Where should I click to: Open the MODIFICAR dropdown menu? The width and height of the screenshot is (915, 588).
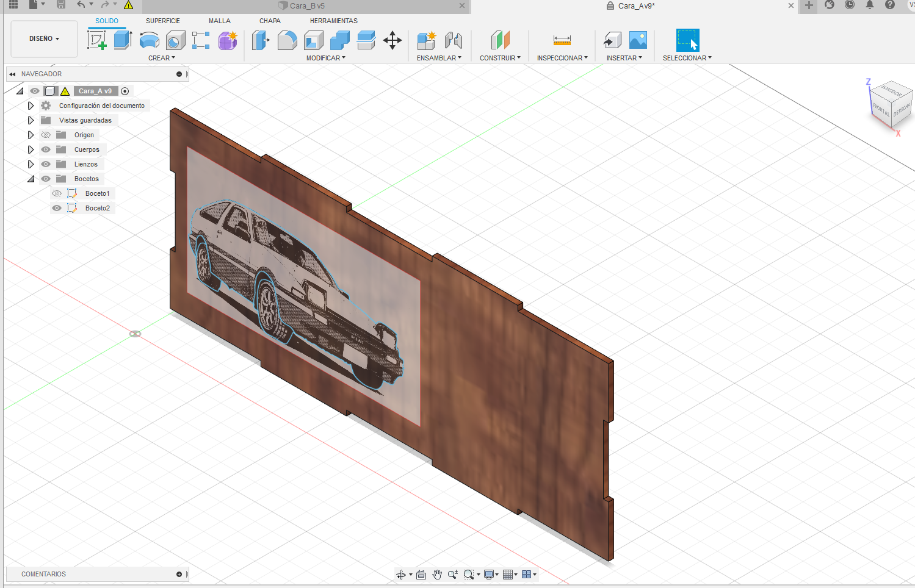326,58
